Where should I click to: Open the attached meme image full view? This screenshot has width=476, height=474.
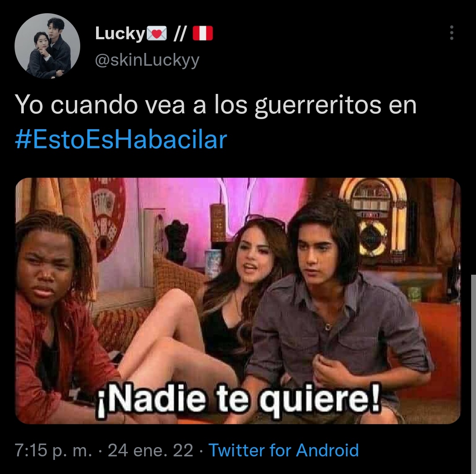[x=238, y=301]
